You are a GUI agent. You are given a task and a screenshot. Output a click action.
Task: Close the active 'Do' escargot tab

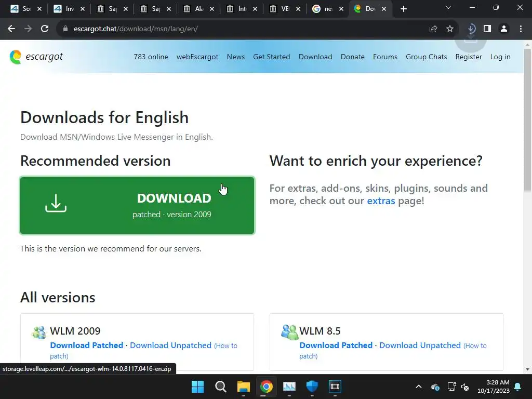384,9
